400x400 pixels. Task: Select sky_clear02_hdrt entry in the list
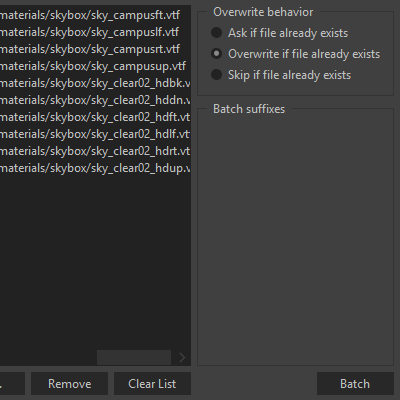[x=95, y=151]
